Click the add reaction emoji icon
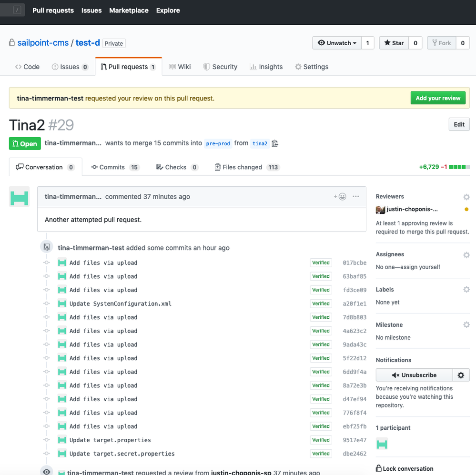 point(340,196)
